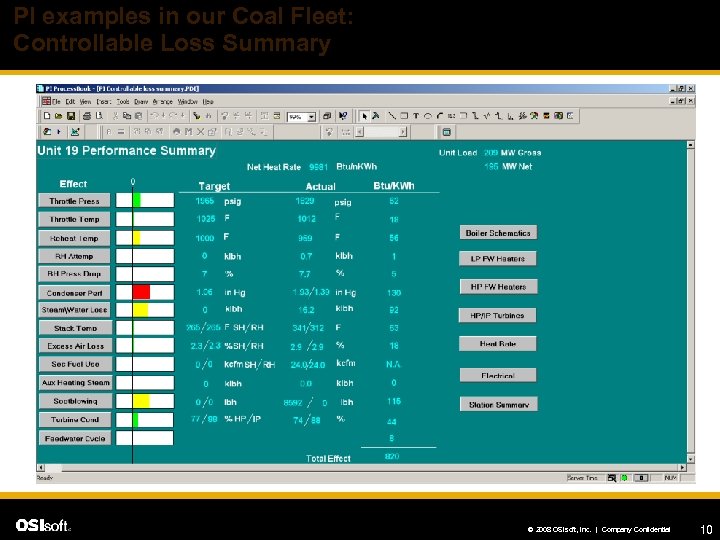Open the Edit menu
Image resolution: width=720 pixels, height=540 pixels.
[x=70, y=101]
